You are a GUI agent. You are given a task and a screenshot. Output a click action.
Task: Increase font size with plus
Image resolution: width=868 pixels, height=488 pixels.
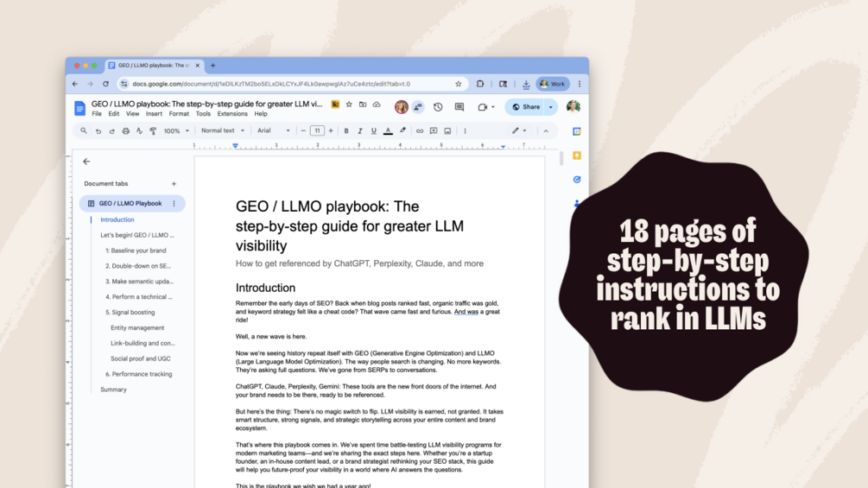331,131
